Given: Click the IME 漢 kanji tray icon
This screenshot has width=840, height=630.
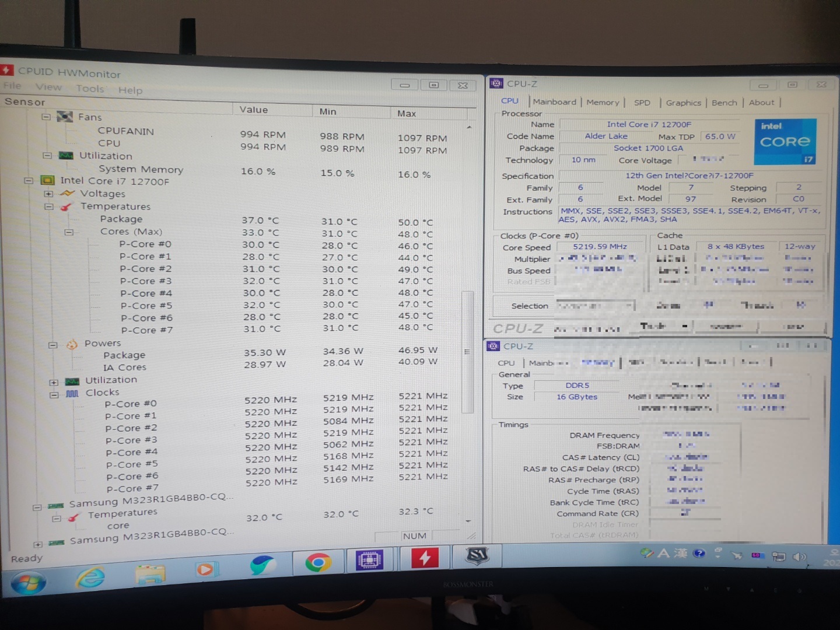Looking at the screenshot, I should (680, 553).
